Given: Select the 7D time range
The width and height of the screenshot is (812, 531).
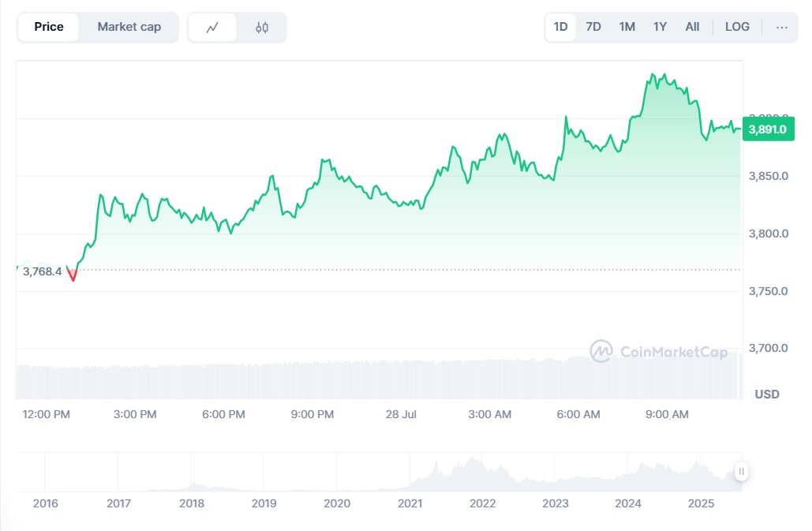Looking at the screenshot, I should [593, 27].
